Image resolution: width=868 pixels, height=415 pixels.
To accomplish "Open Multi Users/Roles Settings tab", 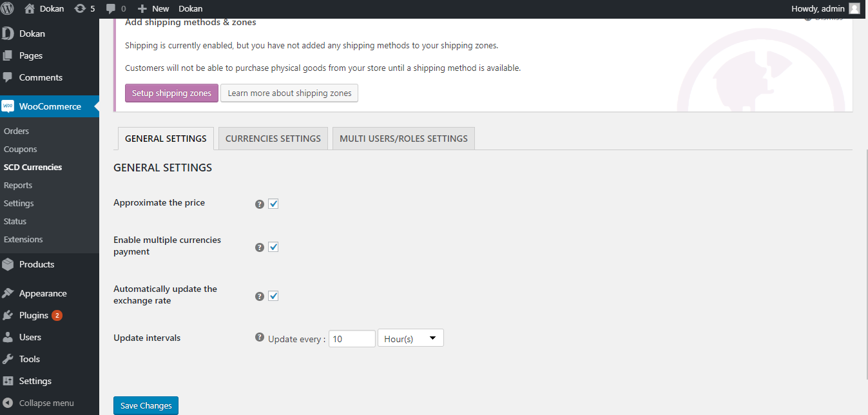I will click(x=403, y=139).
